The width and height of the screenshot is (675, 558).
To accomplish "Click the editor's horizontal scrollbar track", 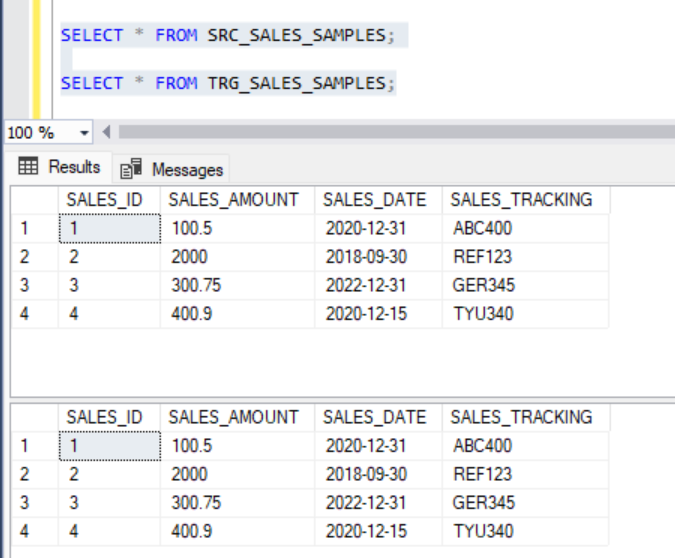I will tap(390, 133).
